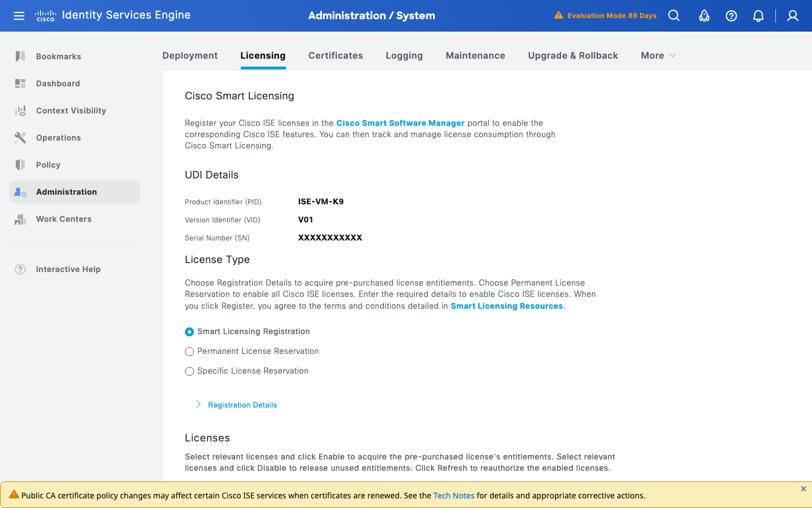Switch to the Certificates tab

(336, 55)
